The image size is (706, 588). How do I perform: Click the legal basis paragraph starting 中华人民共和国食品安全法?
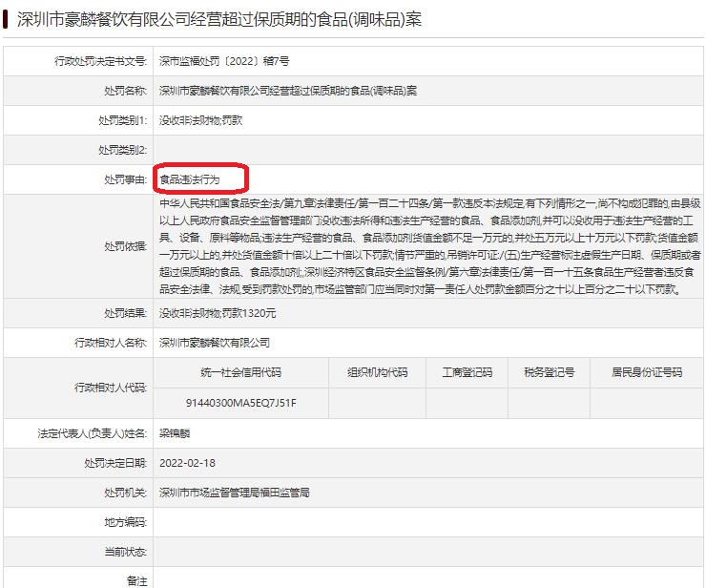pyautogui.click(x=429, y=246)
